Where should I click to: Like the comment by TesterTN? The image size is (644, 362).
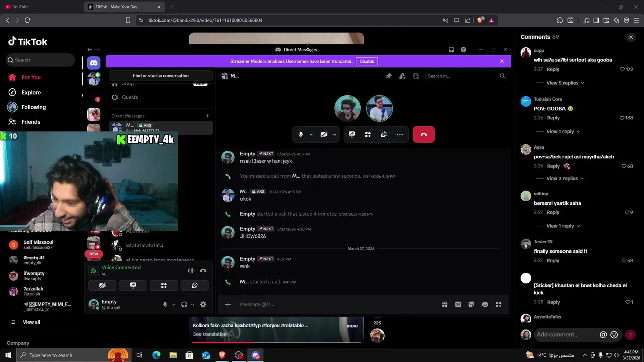(x=624, y=261)
